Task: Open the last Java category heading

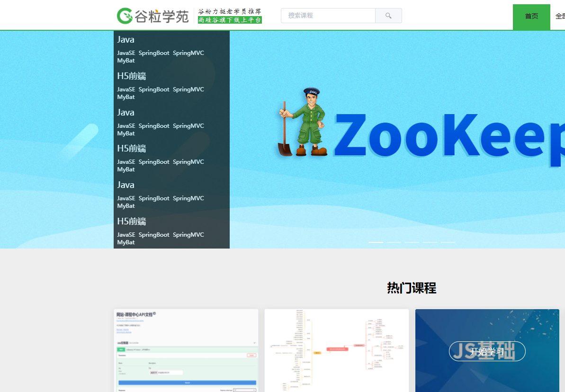Action: 126,185
